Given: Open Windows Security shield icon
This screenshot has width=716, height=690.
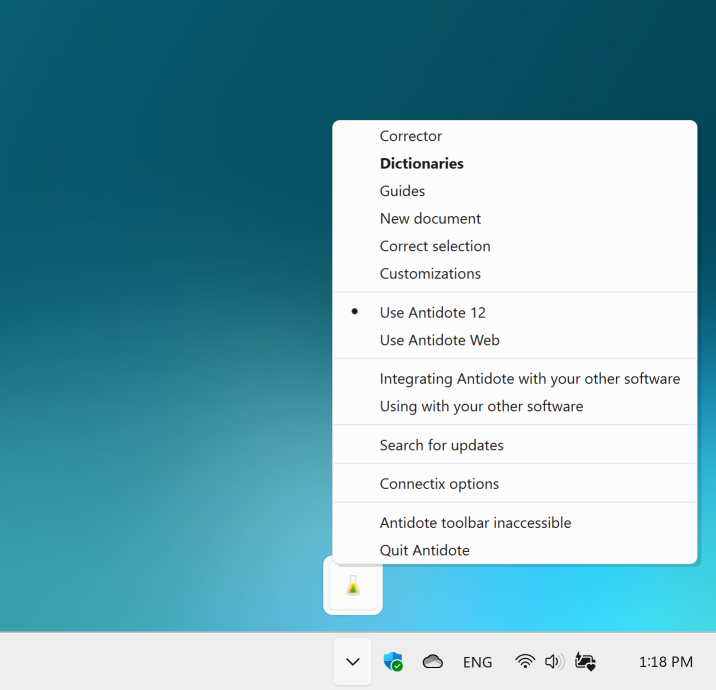Looking at the screenshot, I should tap(393, 662).
